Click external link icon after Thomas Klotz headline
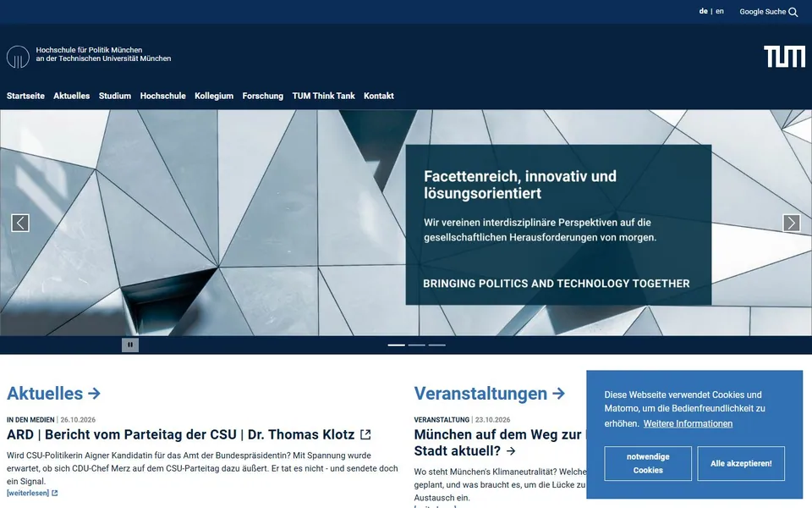812x508 pixels. click(x=365, y=434)
